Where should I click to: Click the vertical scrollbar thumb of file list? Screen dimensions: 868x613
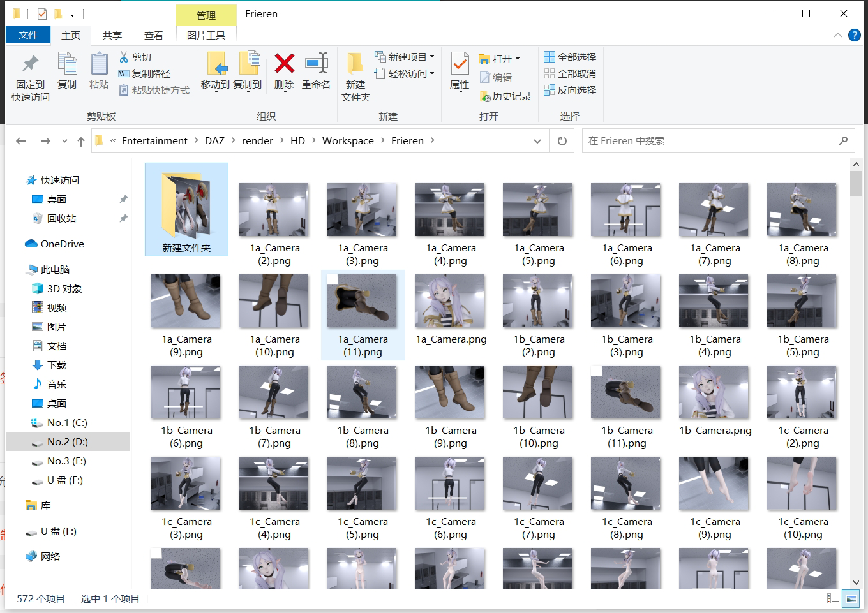click(x=856, y=184)
